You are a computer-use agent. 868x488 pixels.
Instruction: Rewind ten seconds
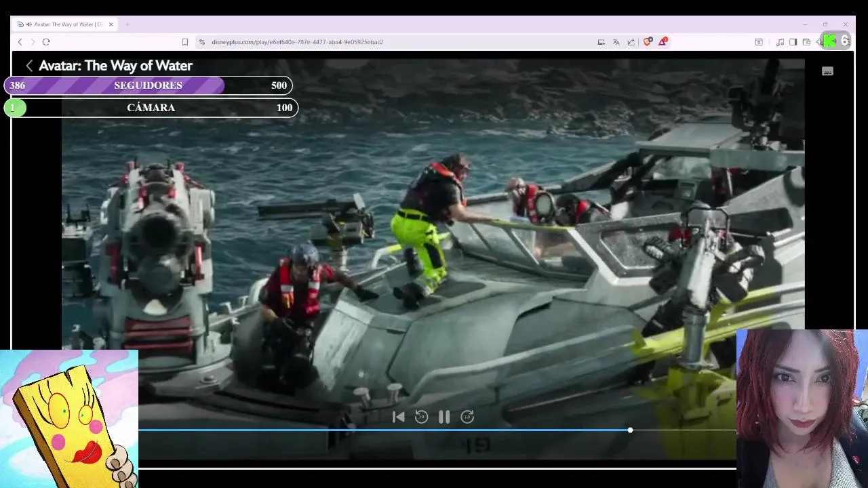pyautogui.click(x=421, y=417)
